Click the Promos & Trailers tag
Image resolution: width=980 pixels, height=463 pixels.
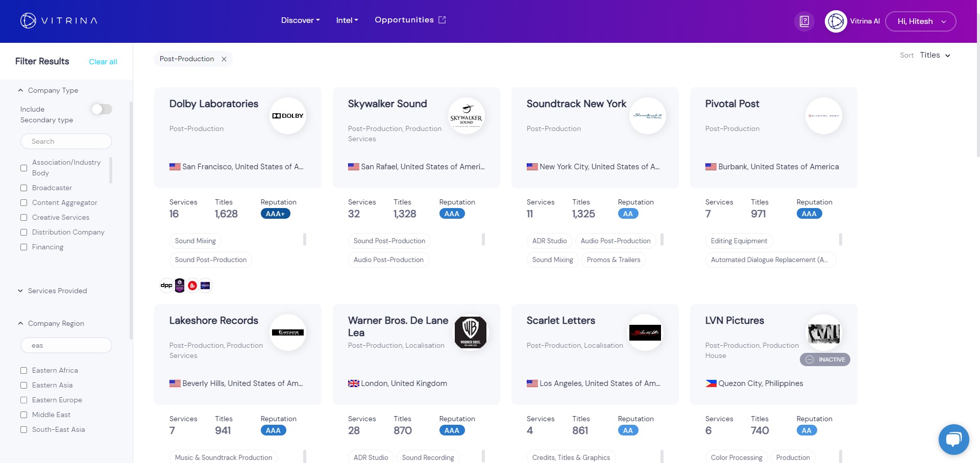tap(614, 260)
